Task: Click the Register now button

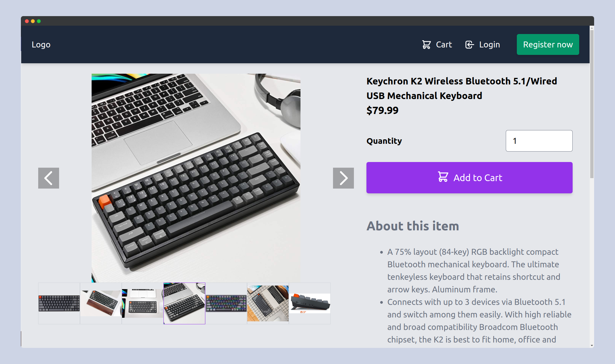Action: tap(548, 44)
